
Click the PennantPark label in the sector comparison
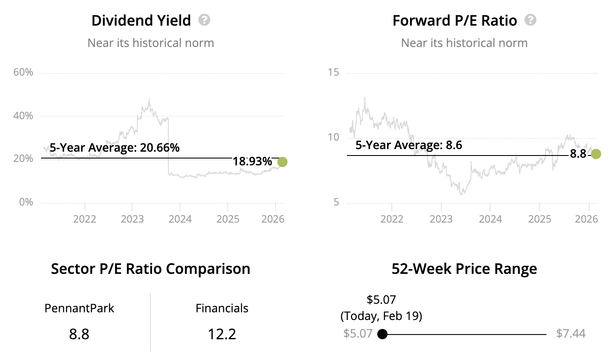79,308
